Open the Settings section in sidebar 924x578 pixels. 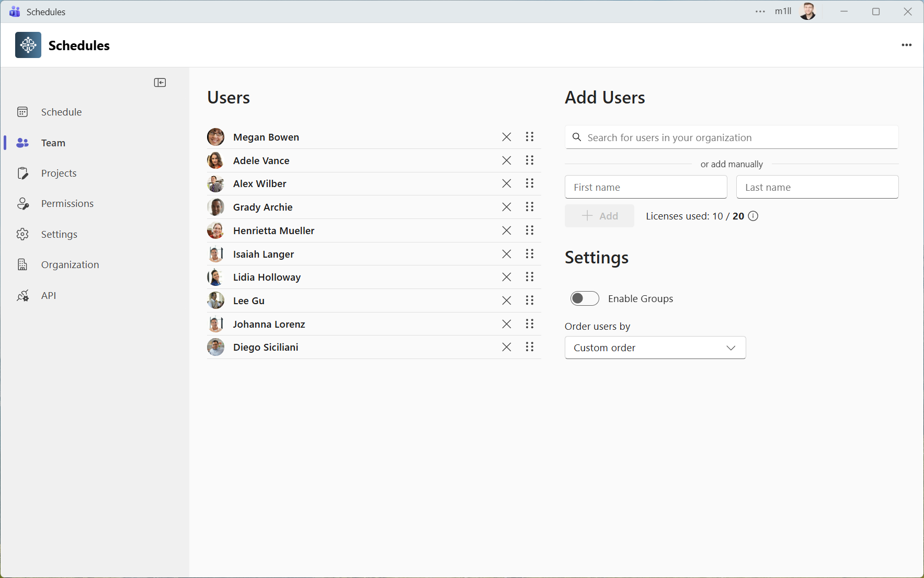click(x=59, y=234)
